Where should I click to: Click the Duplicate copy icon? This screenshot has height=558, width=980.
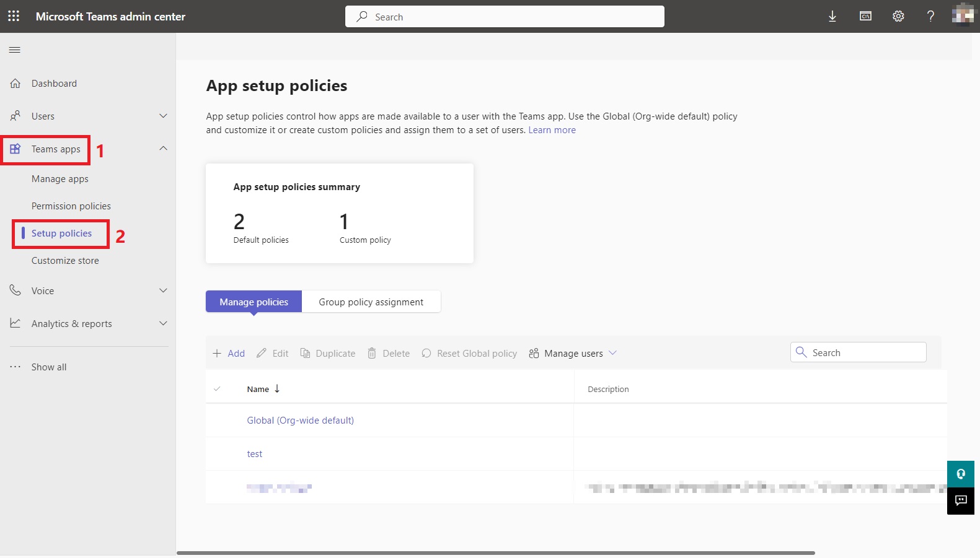pyautogui.click(x=305, y=353)
